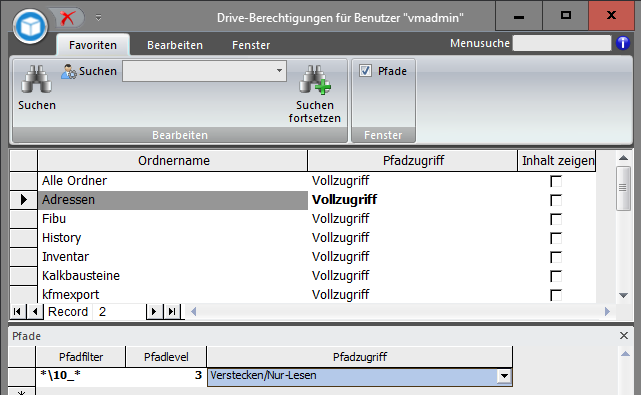Click the red X quick access icon
Viewport: 641px width, 395px height.
click(67, 18)
